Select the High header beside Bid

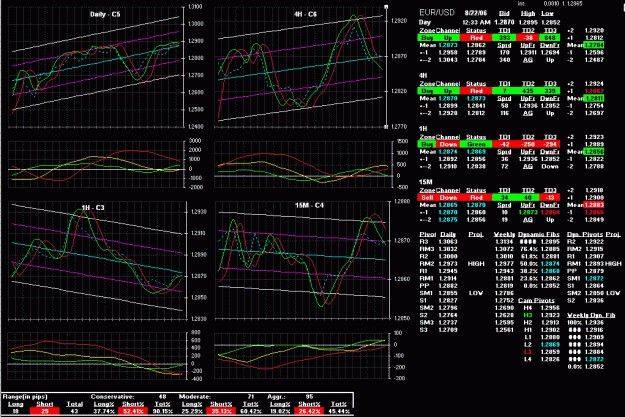point(528,14)
